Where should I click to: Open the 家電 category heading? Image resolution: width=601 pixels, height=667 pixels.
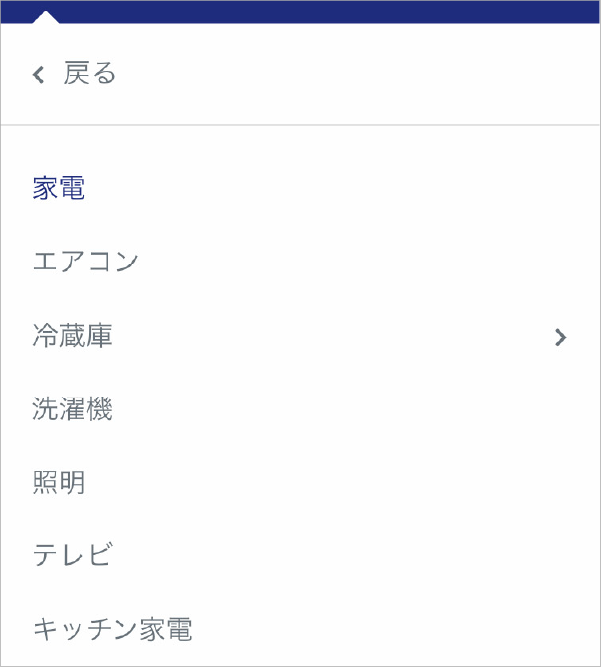(x=59, y=187)
